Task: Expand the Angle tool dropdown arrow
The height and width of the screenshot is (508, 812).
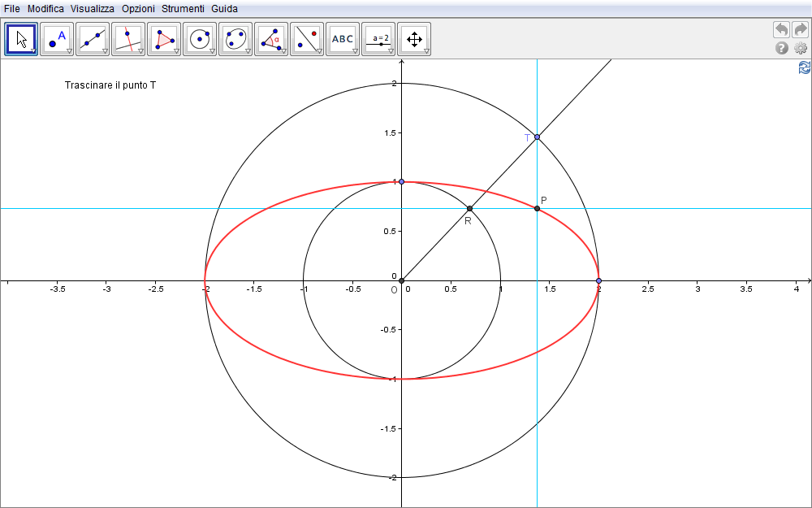Action: click(x=284, y=51)
